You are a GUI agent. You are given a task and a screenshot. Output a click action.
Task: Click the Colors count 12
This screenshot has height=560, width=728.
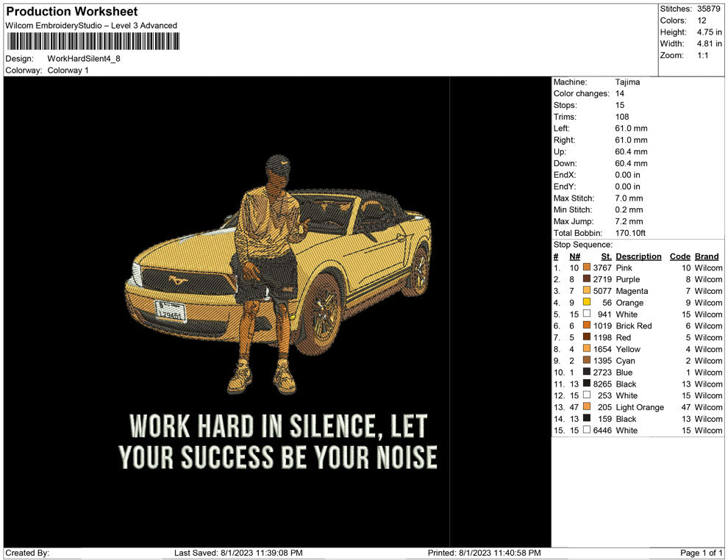click(702, 21)
